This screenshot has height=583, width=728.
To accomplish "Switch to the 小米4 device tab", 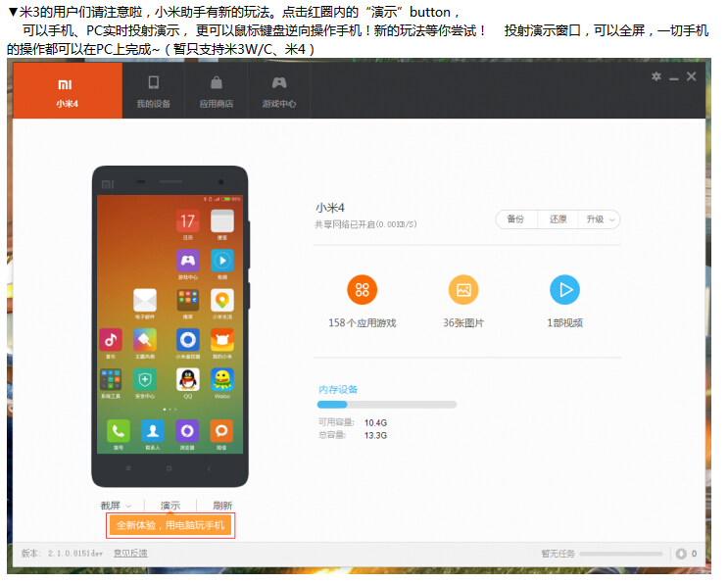I will [x=68, y=91].
